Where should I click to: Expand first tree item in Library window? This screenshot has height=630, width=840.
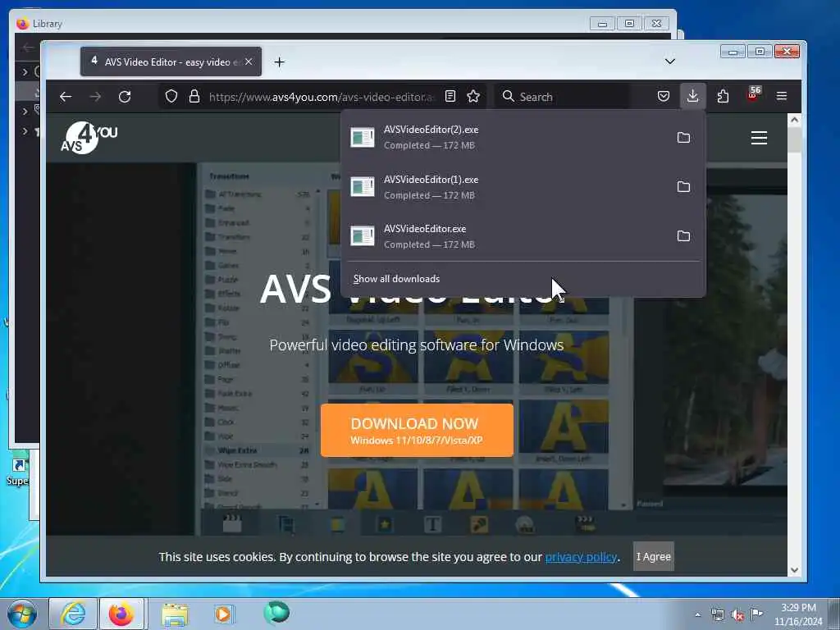[25, 71]
